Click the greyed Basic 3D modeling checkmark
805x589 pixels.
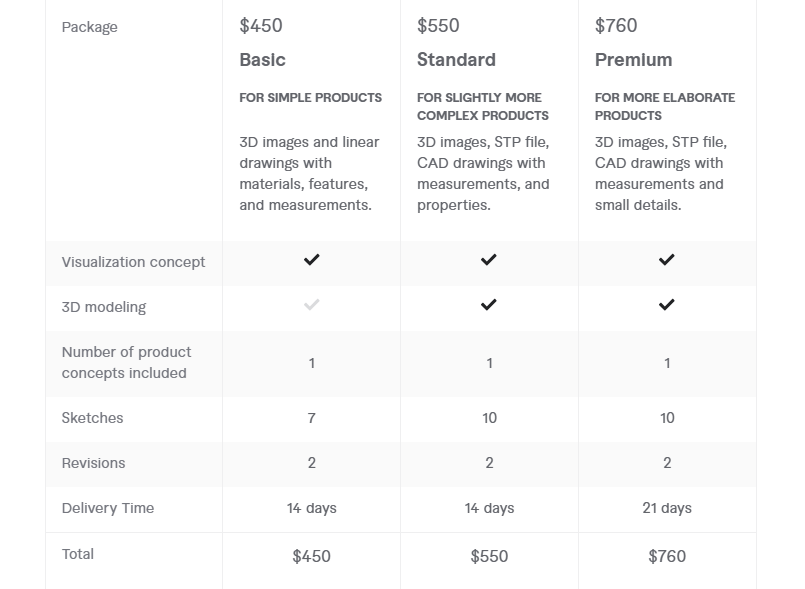(x=312, y=305)
